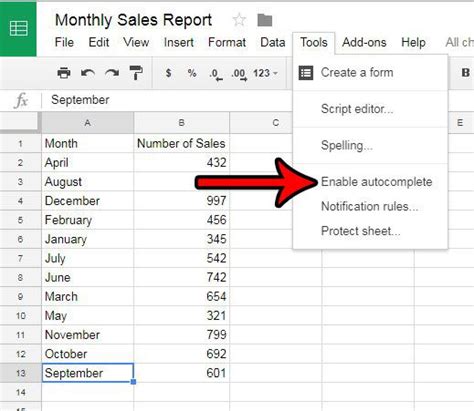Image resolution: width=474 pixels, height=411 pixels.
Task: Expand the 123 number format dropdown
Action: click(x=265, y=73)
